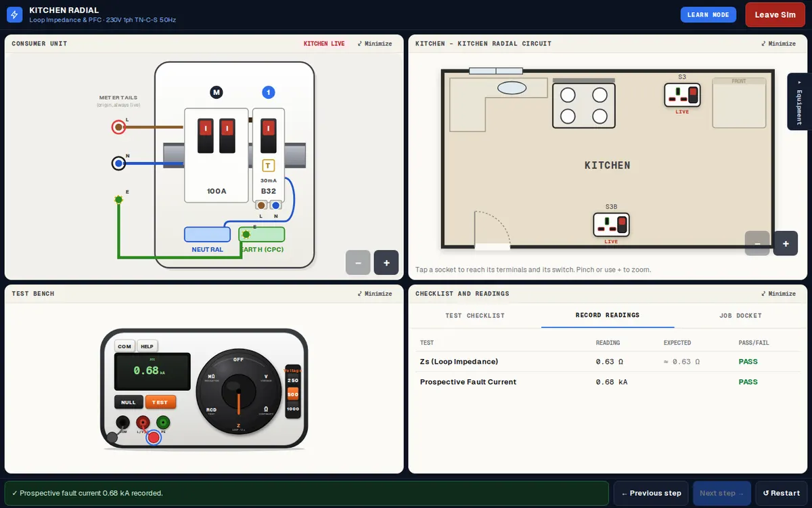Image resolution: width=812 pixels, height=508 pixels.
Task: Switch to the Test Checklist tab
Action: tap(475, 316)
